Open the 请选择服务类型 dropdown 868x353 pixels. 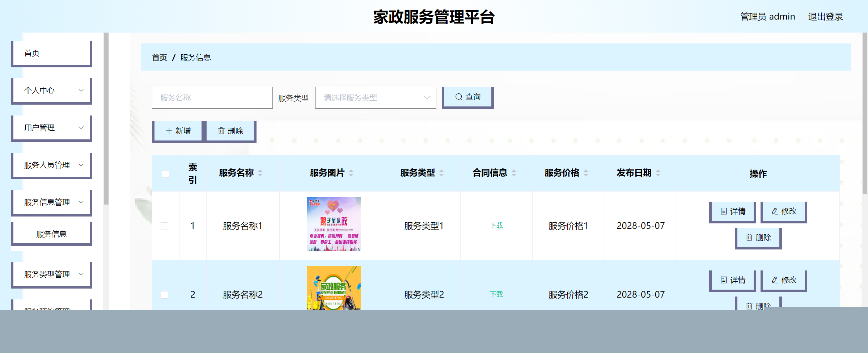(x=375, y=97)
